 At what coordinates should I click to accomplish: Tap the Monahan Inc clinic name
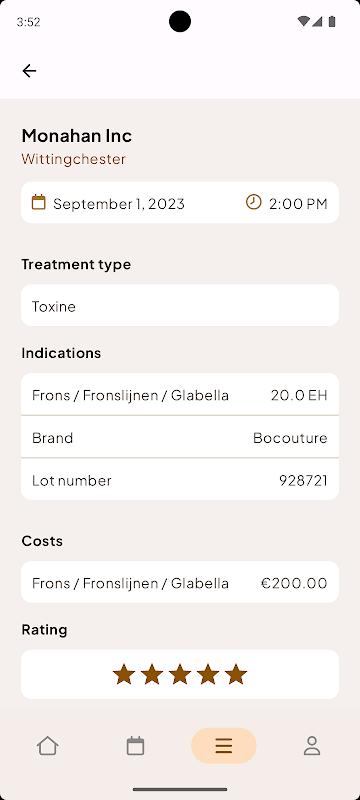pos(76,136)
